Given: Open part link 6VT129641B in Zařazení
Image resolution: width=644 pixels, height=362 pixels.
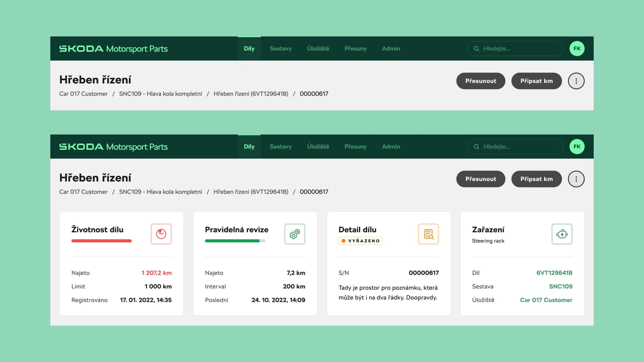Looking at the screenshot, I should pyautogui.click(x=554, y=273).
